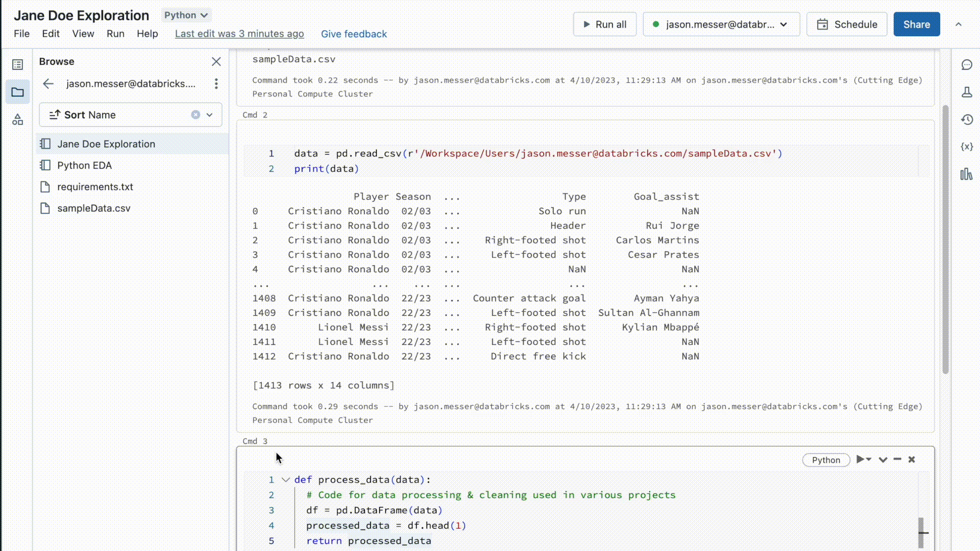The image size is (980, 551).
Task: Open the Run menu
Action: [115, 34]
